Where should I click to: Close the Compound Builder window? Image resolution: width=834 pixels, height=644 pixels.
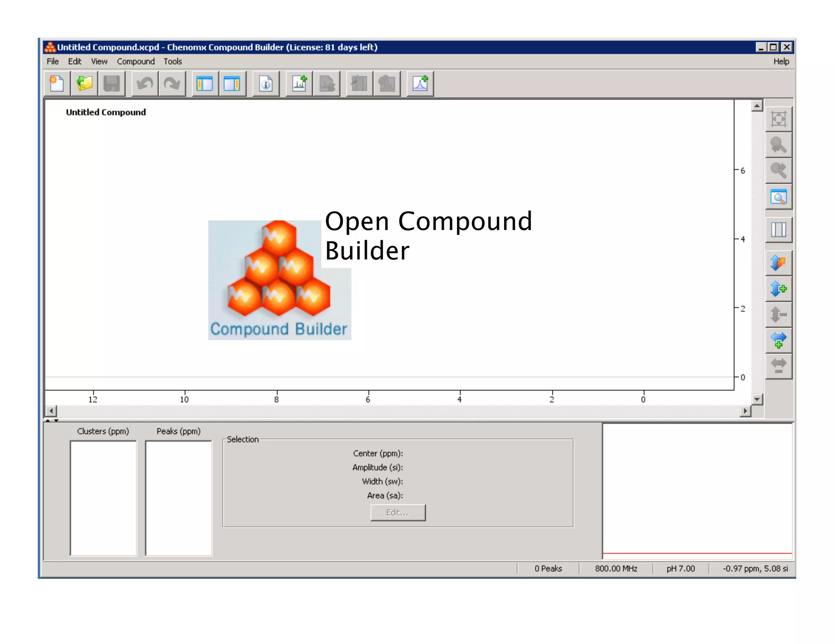787,47
